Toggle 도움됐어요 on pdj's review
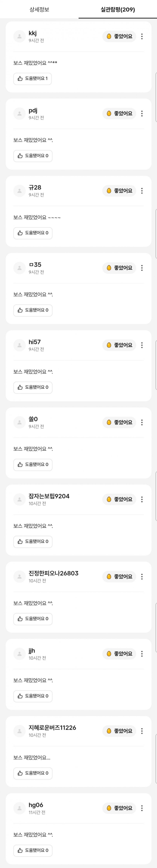Screen dimensions: 157x868 click(33, 156)
